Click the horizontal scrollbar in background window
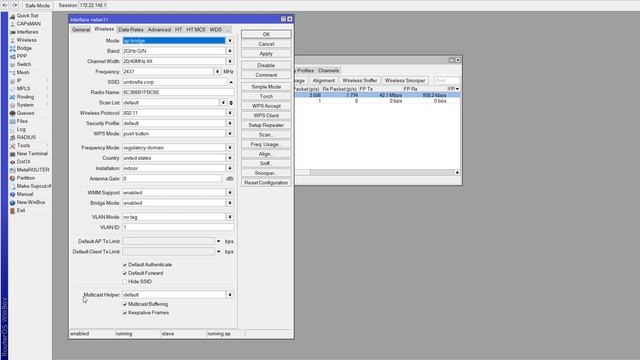The width and height of the screenshot is (640, 360). pos(376,172)
